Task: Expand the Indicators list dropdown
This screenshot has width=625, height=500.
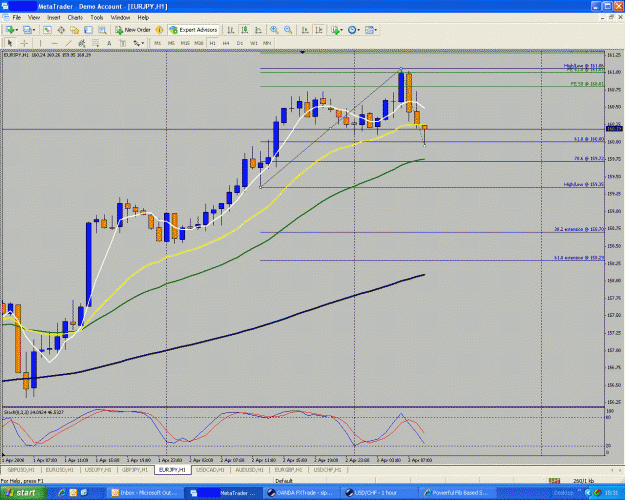Action: [342, 30]
